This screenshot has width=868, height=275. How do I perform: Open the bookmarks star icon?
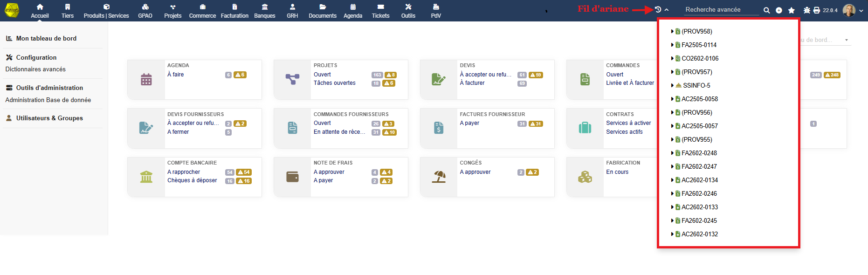click(791, 10)
